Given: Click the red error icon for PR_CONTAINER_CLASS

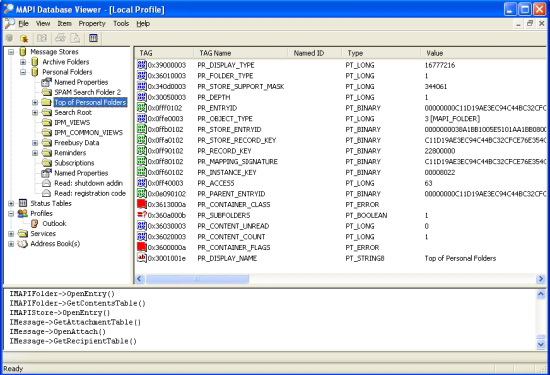Looking at the screenshot, I should [x=141, y=204].
